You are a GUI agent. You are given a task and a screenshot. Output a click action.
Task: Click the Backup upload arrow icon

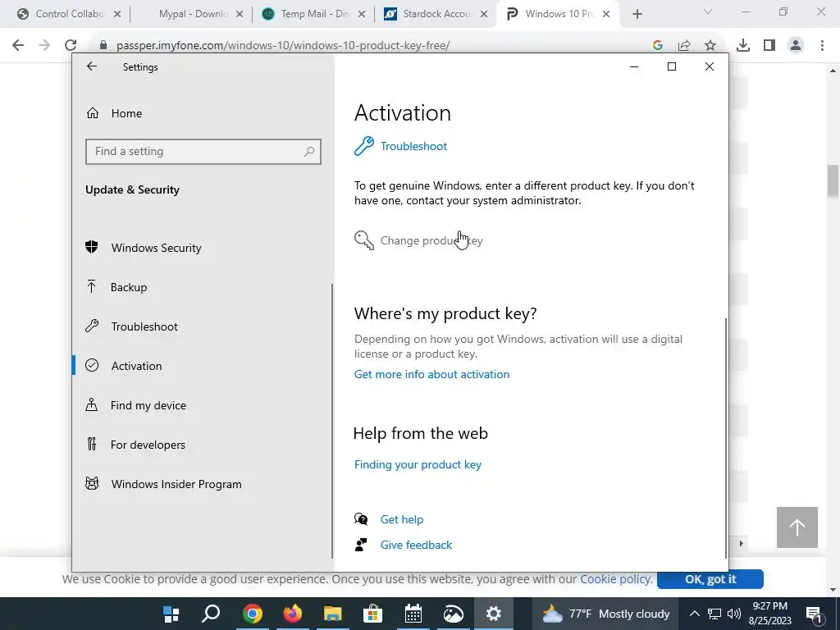[x=92, y=286]
